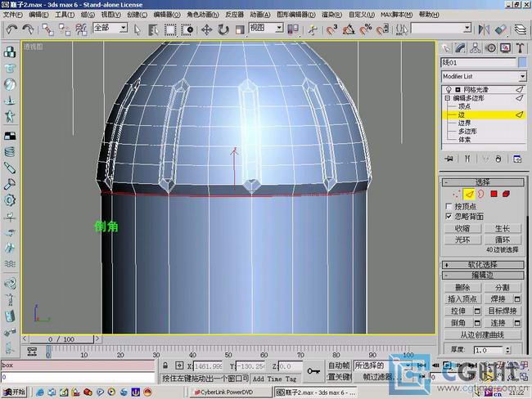
Task: Open the selection filter 全部 dropdown
Action: (110, 28)
